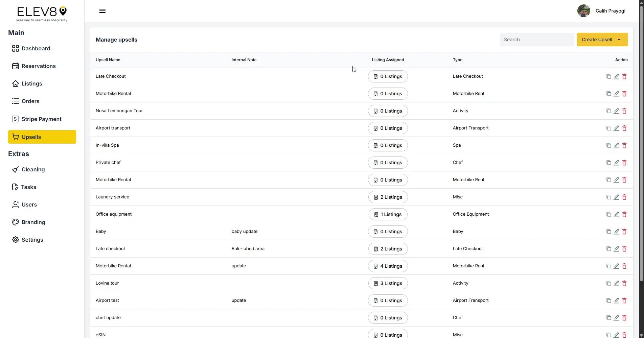The image size is (644, 338).
Task: Click the Listings home icon
Action: point(15,83)
